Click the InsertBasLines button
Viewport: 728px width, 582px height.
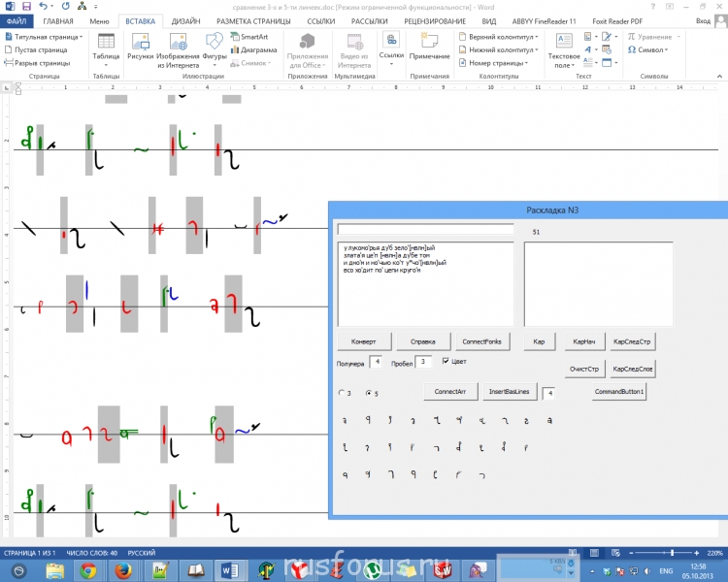click(x=509, y=392)
